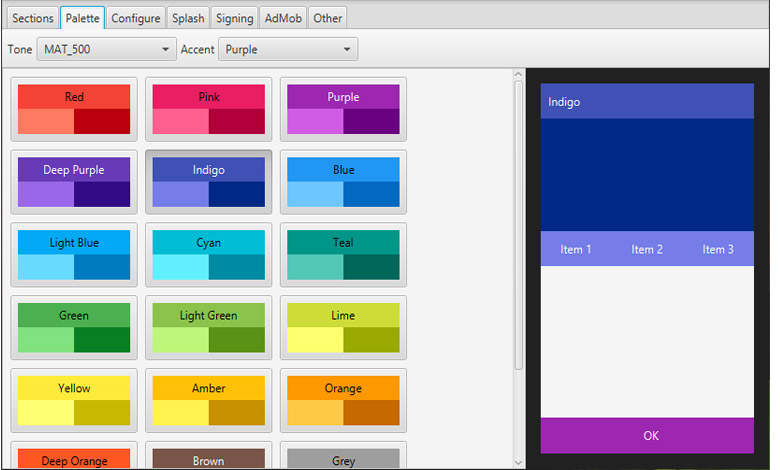This screenshot has width=780, height=470.
Task: Open the Accent dropdown showing Purple
Action: [x=288, y=49]
